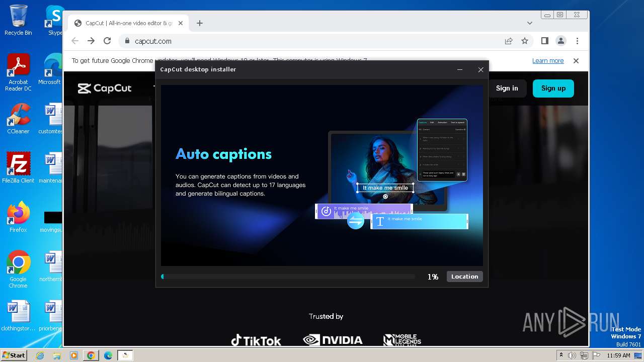Close the CapCut browser tab
The image size is (644, 362).
181,23
